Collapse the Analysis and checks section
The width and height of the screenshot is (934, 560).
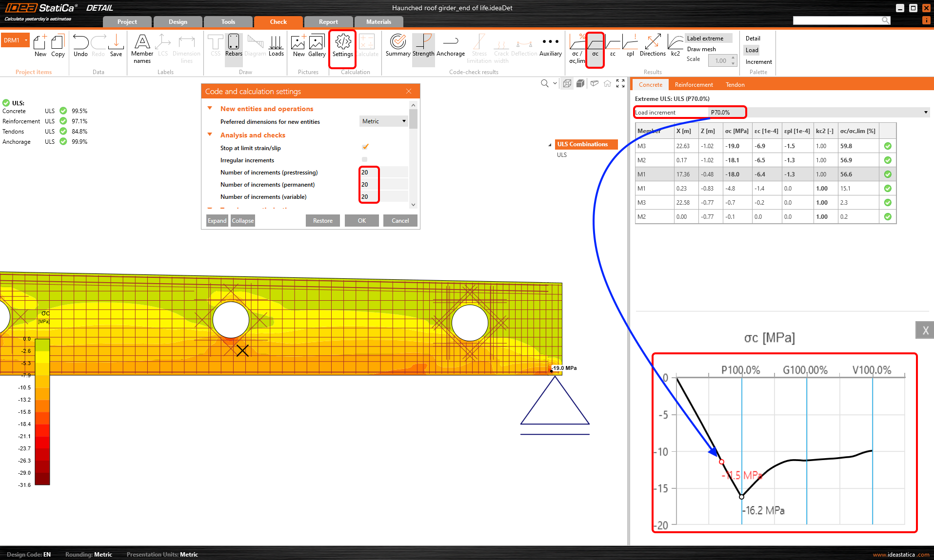pos(210,135)
